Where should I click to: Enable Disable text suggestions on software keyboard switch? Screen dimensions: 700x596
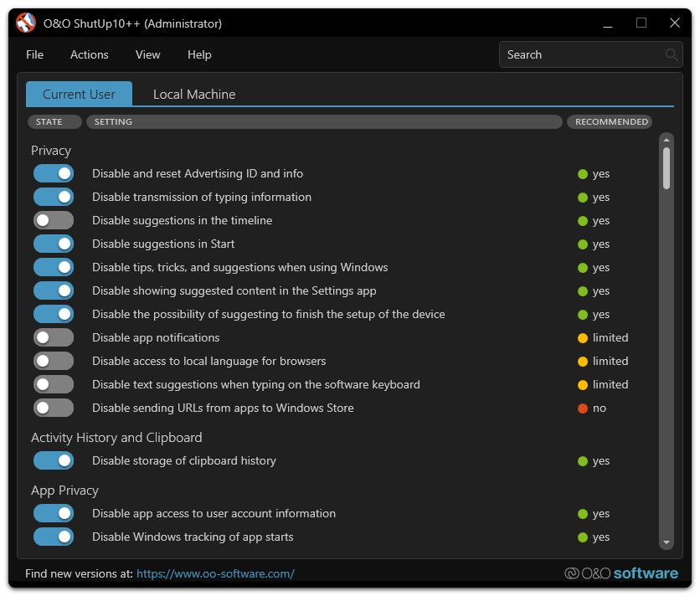coord(54,384)
